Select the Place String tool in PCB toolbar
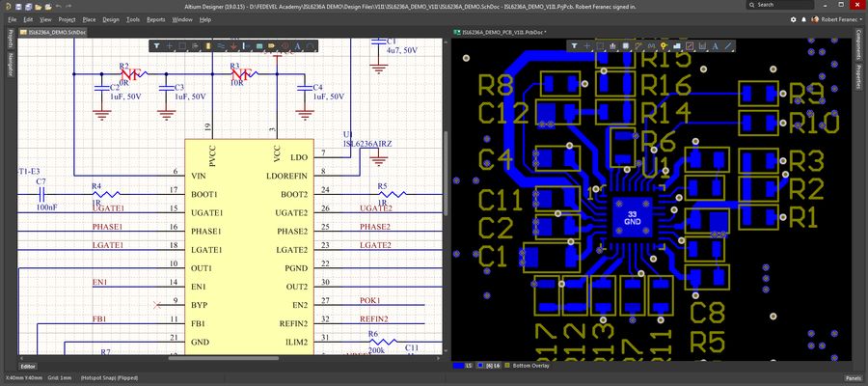Screen dimensions: 868x386 (714, 45)
